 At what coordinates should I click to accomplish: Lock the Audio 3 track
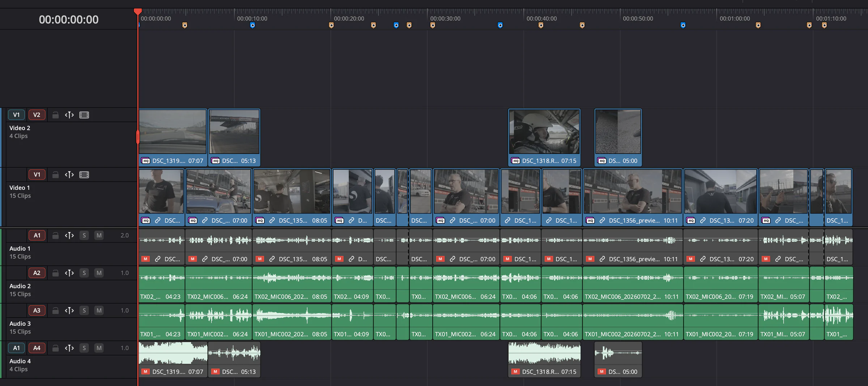55,311
